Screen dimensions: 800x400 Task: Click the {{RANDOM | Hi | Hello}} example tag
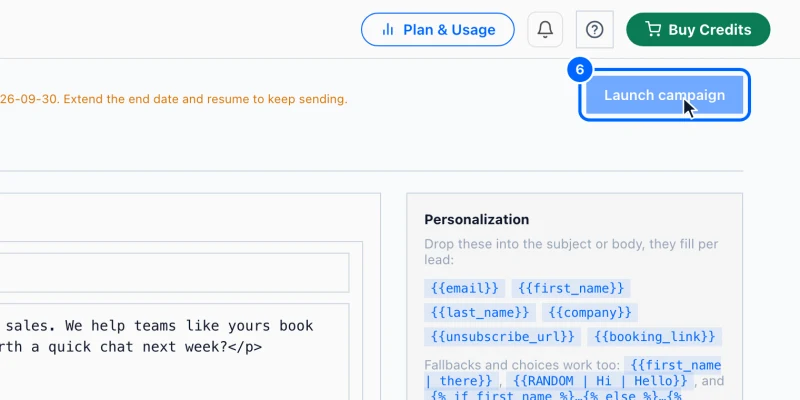[600, 381]
